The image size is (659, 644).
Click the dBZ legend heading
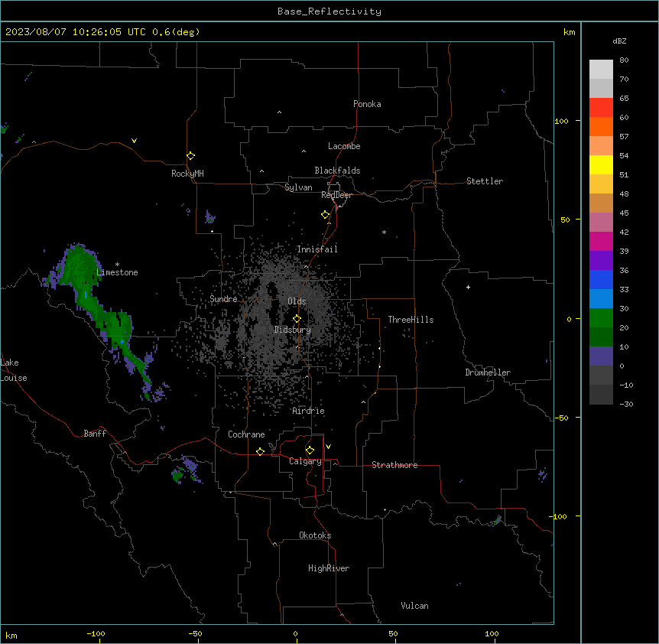(619, 41)
